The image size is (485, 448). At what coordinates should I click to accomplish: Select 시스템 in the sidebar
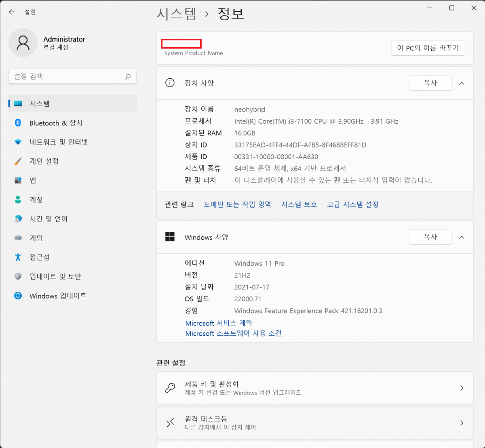pyautogui.click(x=73, y=103)
